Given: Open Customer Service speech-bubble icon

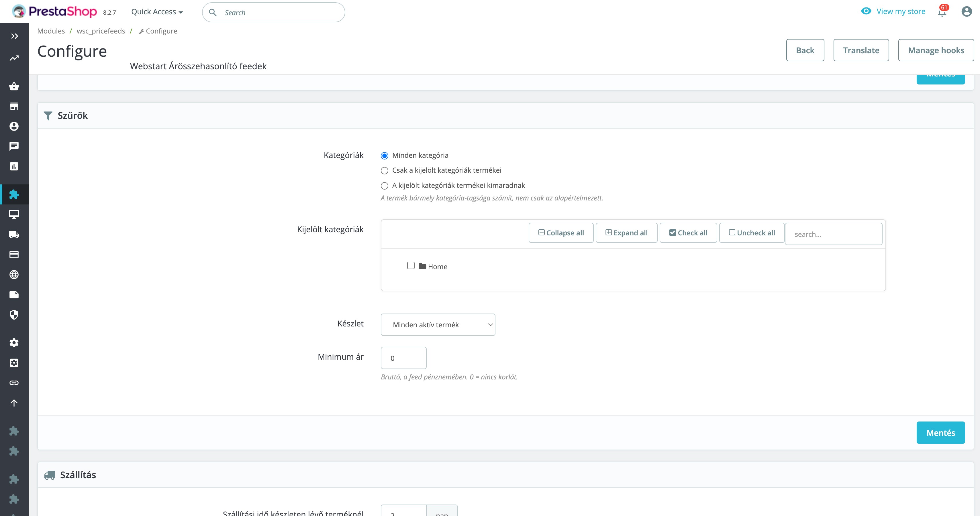Looking at the screenshot, I should click(x=14, y=146).
